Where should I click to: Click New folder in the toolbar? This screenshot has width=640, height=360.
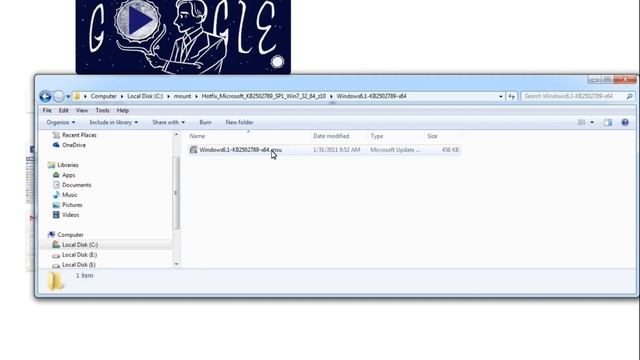[x=239, y=122]
